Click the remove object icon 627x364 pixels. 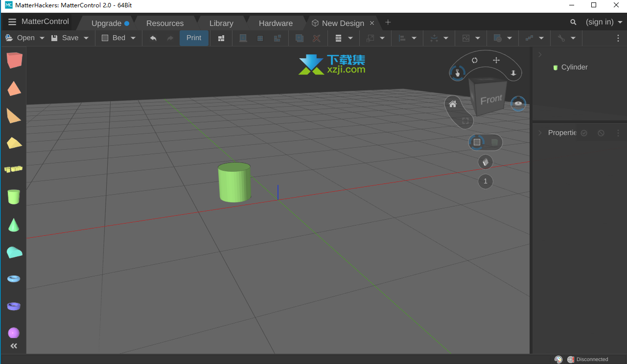[317, 38]
